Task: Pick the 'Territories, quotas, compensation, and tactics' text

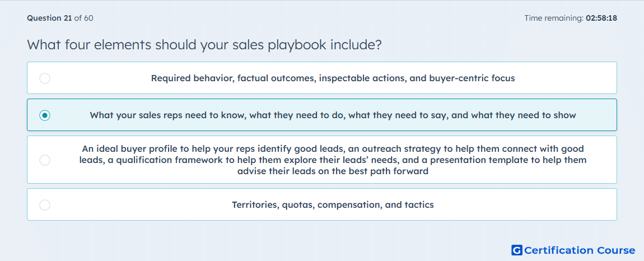Action: point(333,204)
